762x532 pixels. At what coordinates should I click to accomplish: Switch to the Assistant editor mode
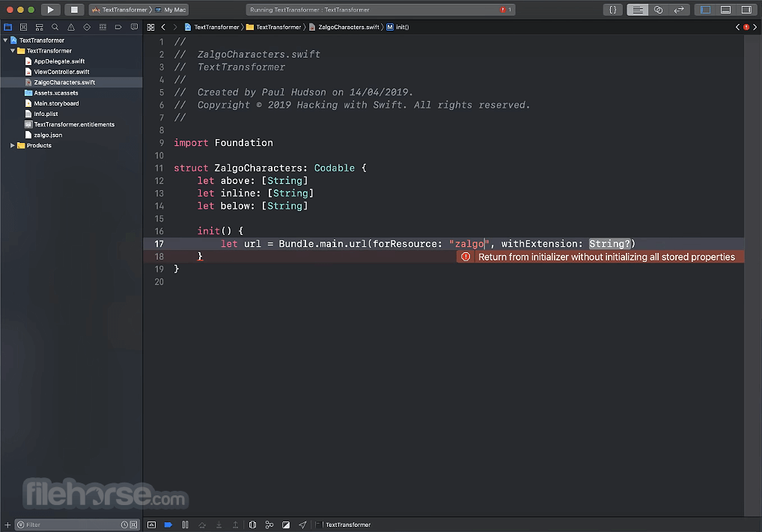(x=659, y=10)
